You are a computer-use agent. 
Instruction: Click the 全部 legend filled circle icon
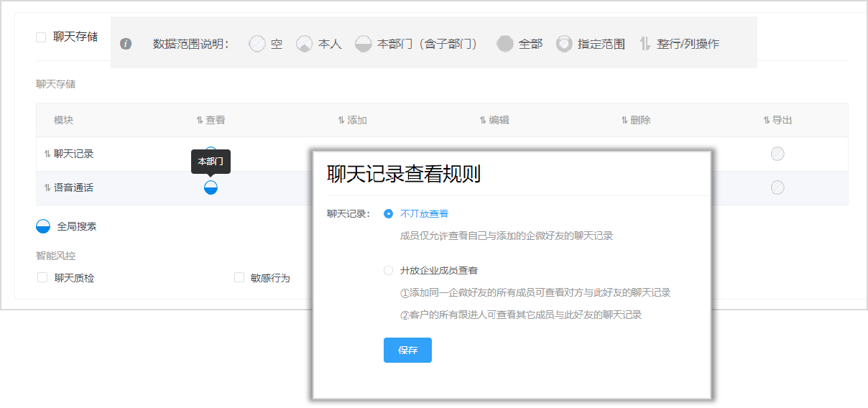[505, 44]
